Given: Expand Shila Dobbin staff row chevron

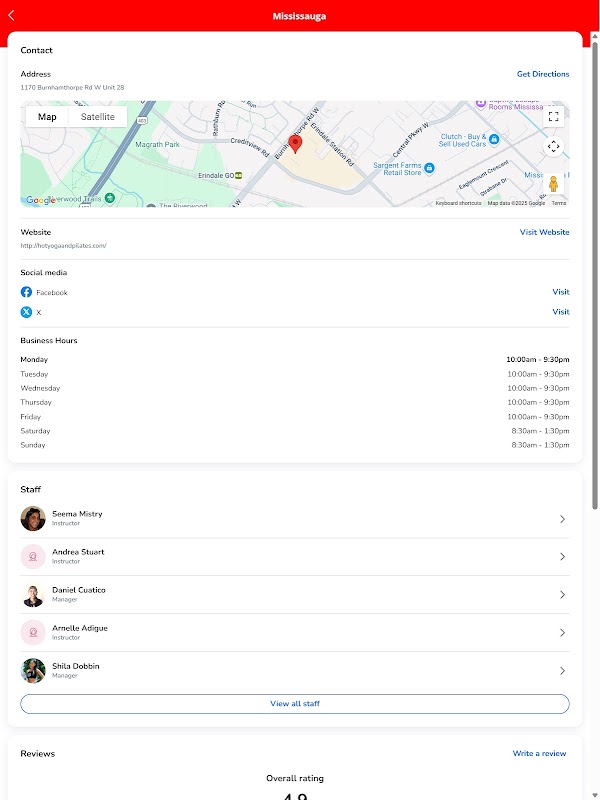Looking at the screenshot, I should click(562, 671).
